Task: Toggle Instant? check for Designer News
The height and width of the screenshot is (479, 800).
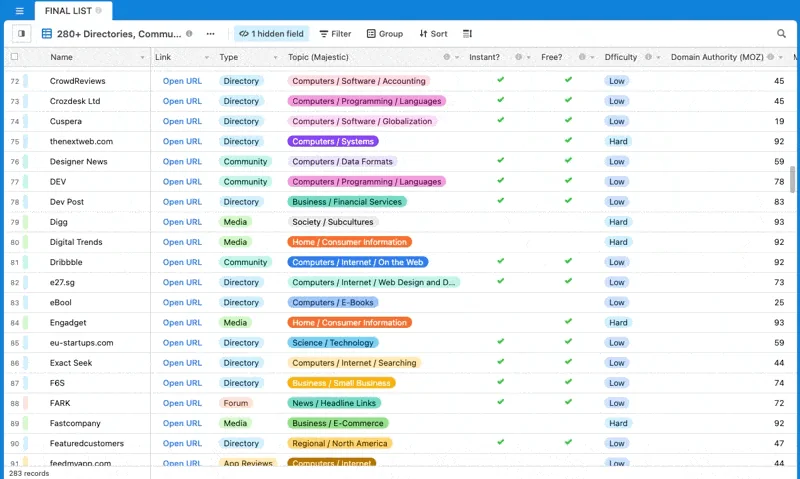Action: (x=501, y=160)
